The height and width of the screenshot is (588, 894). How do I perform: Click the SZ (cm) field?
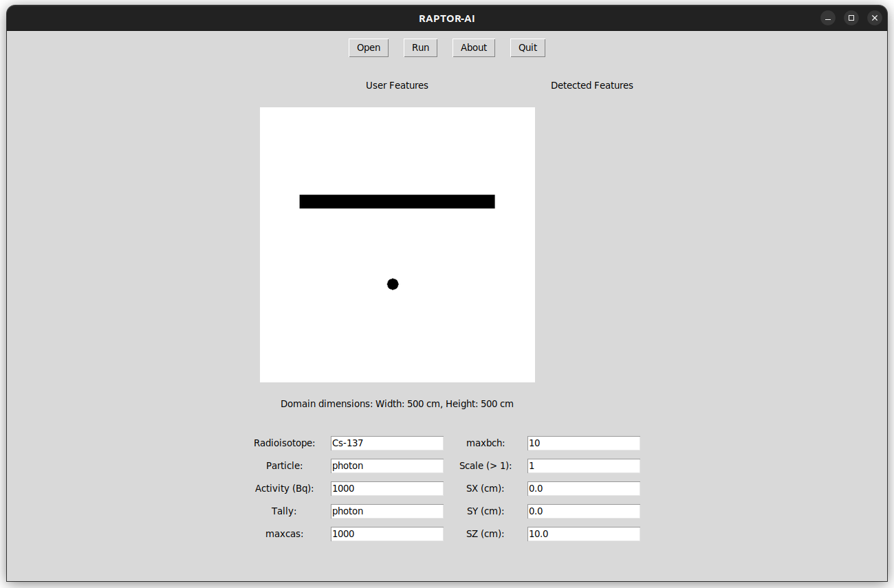tap(583, 534)
